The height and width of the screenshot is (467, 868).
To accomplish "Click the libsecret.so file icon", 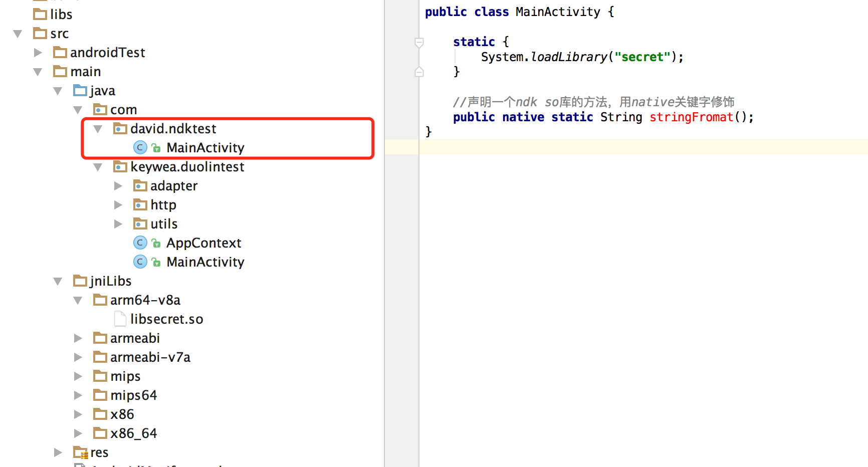I will pos(120,319).
